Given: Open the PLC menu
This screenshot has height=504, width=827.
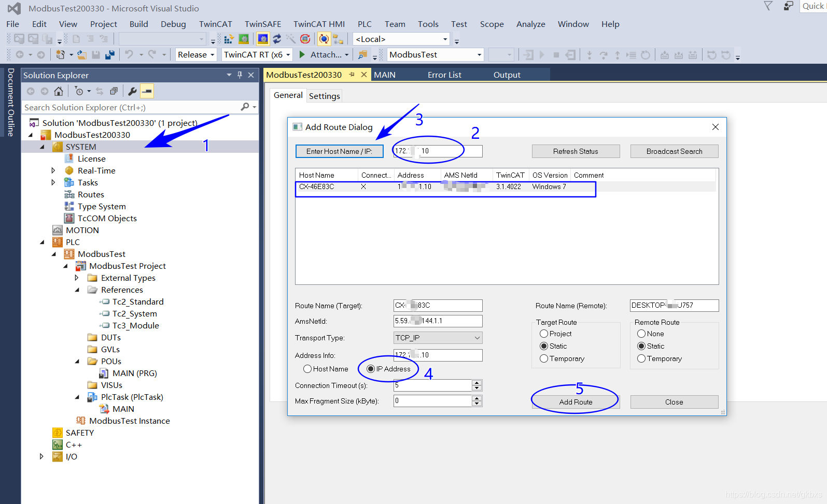Looking at the screenshot, I should pos(365,24).
